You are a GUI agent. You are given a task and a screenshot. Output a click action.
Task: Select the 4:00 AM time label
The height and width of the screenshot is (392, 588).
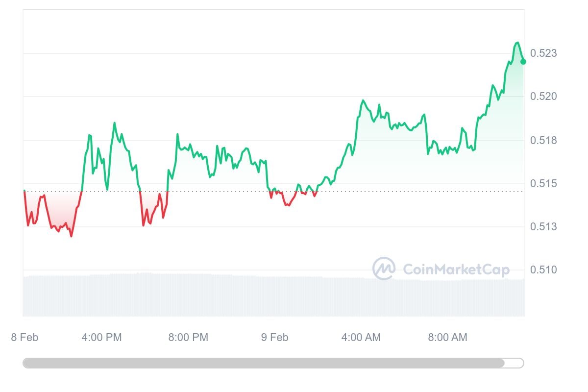click(x=361, y=337)
